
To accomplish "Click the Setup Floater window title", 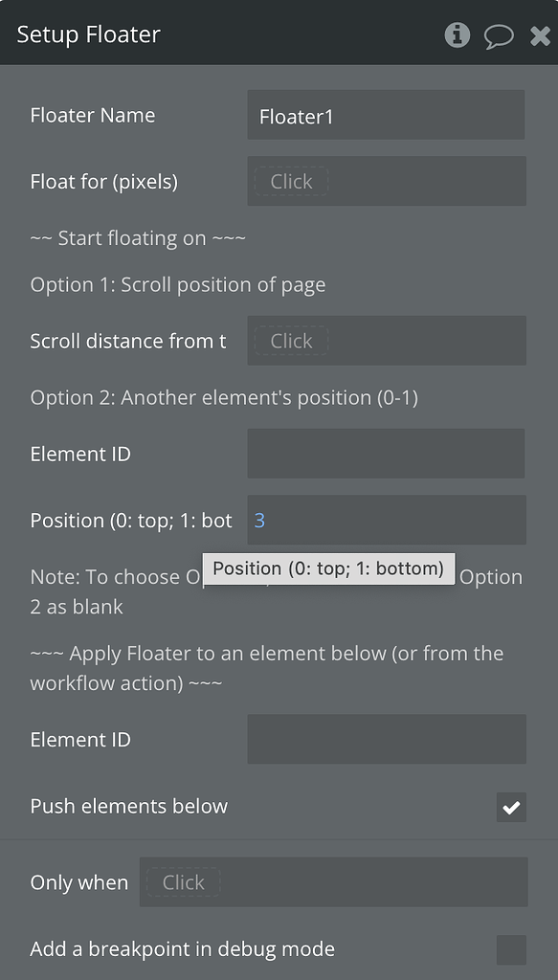I will [x=89, y=33].
